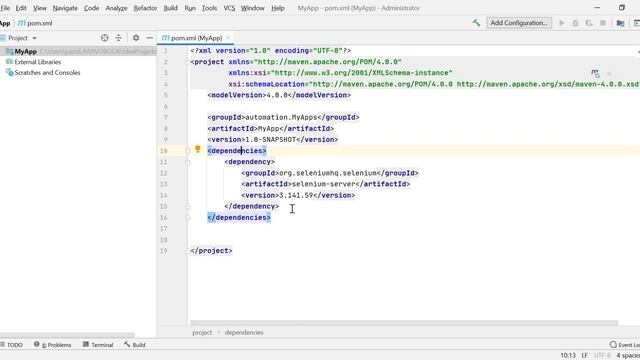Open the Analyze menu
The width and height of the screenshot is (640, 360).
116,8
